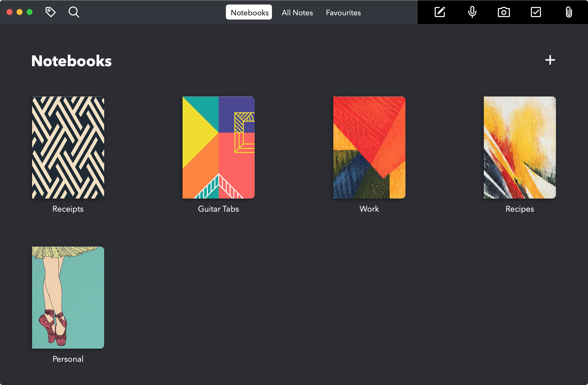This screenshot has width=588, height=385.
Task: Click the green fullscreen window button
Action: tap(30, 12)
